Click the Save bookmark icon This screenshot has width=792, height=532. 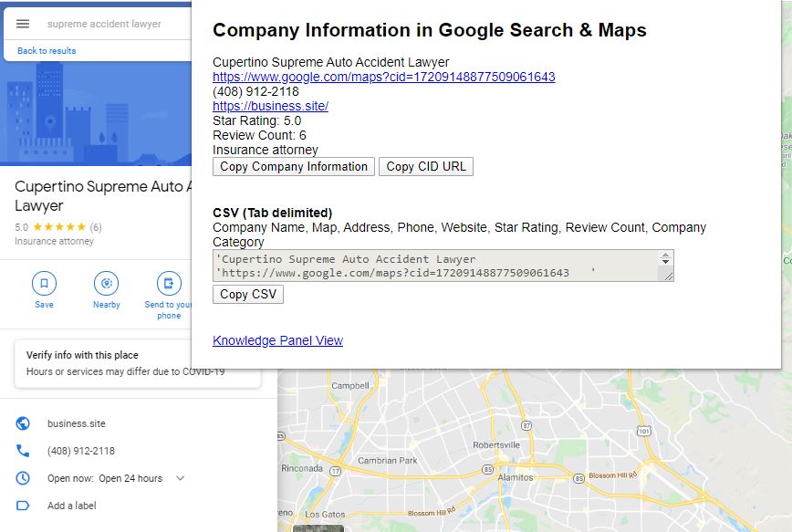point(44,283)
